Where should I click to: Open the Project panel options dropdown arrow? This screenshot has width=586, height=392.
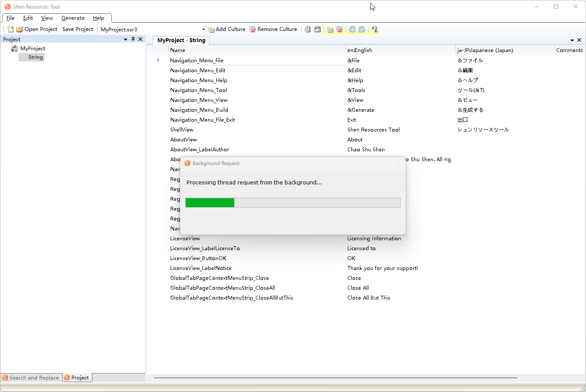tap(126, 39)
